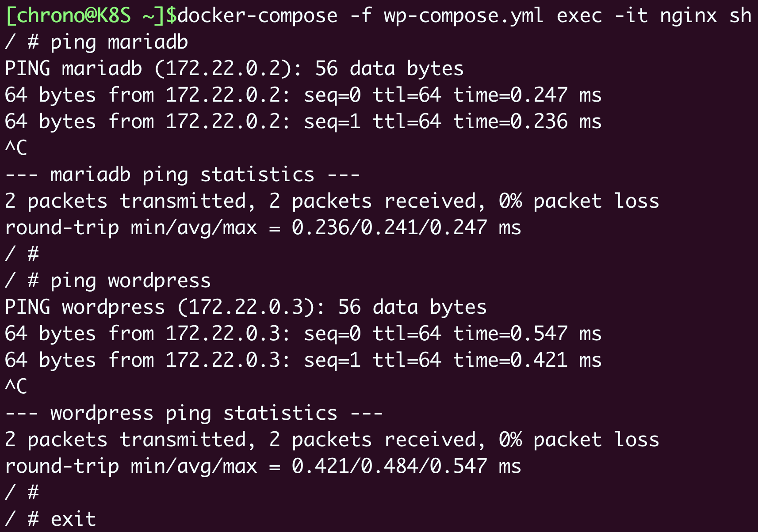Click the 0.236/0.241/0.247 round-trip values
The image size is (758, 532).
coord(389,228)
